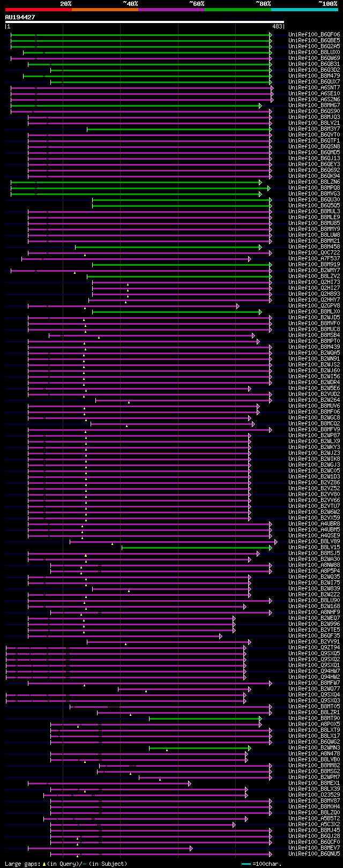Open the UniRef100_B8LV15 entry

pyautogui.click(x=314, y=547)
